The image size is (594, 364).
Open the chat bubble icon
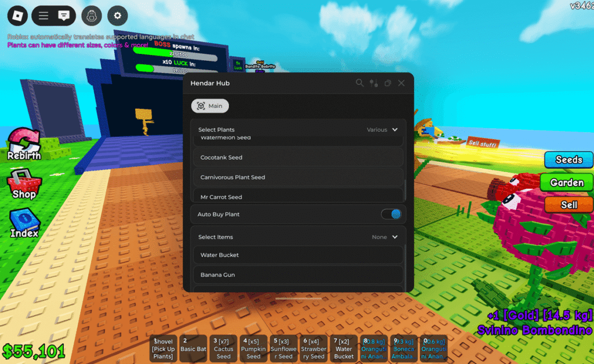[65, 16]
